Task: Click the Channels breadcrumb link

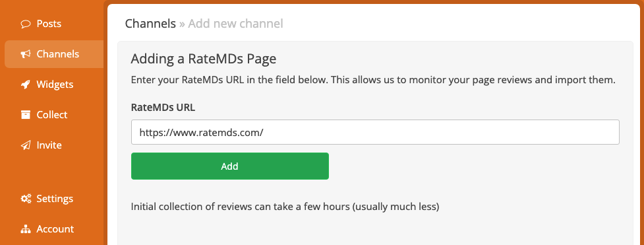Action: pyautogui.click(x=150, y=24)
